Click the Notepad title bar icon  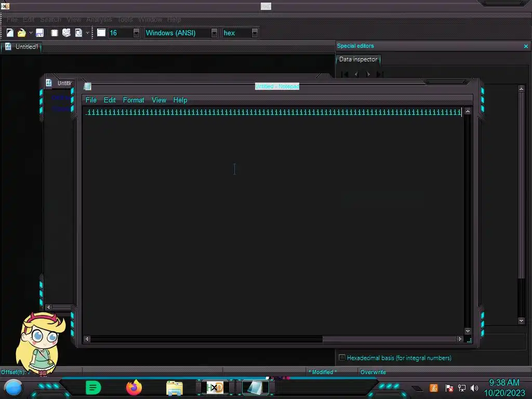pos(87,86)
